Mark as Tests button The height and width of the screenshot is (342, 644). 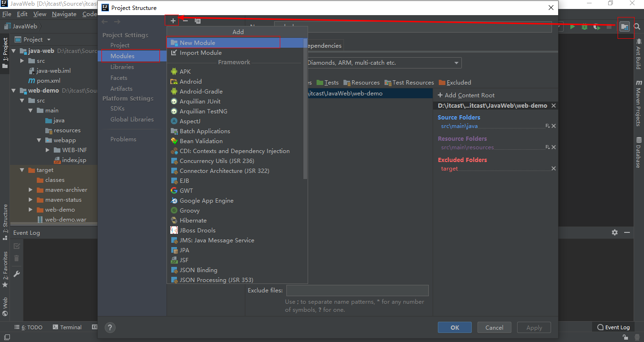328,83
